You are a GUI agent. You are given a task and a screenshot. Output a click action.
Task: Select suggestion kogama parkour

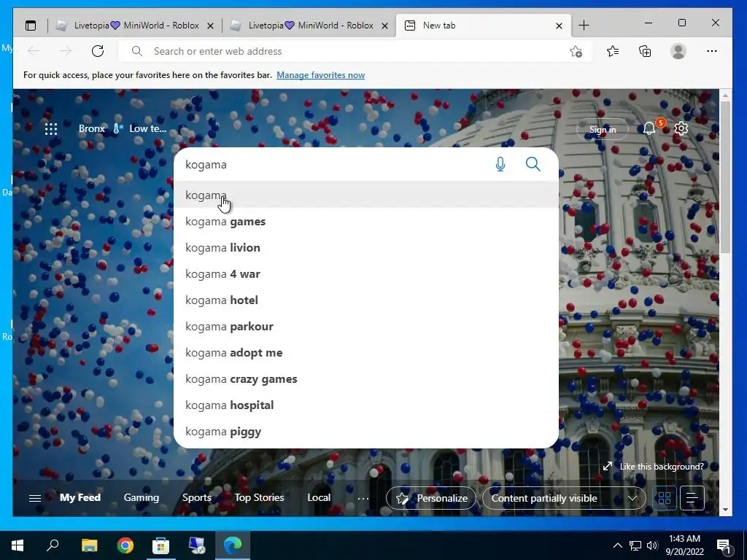(366, 326)
